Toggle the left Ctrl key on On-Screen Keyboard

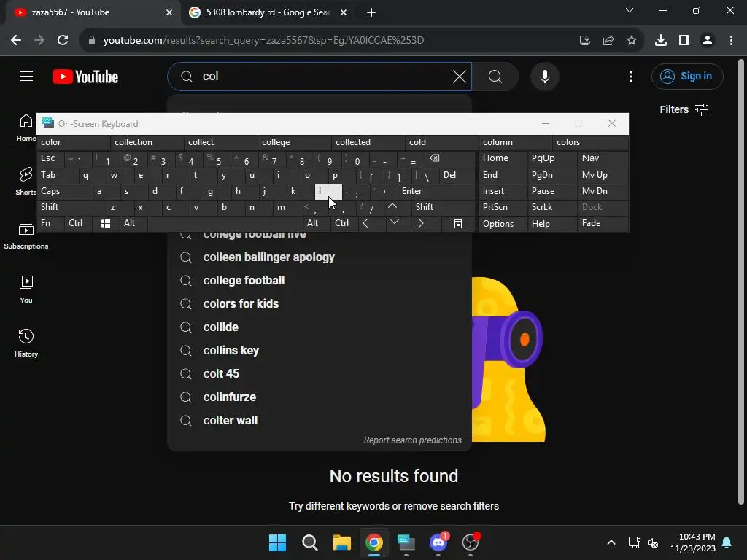click(78, 223)
